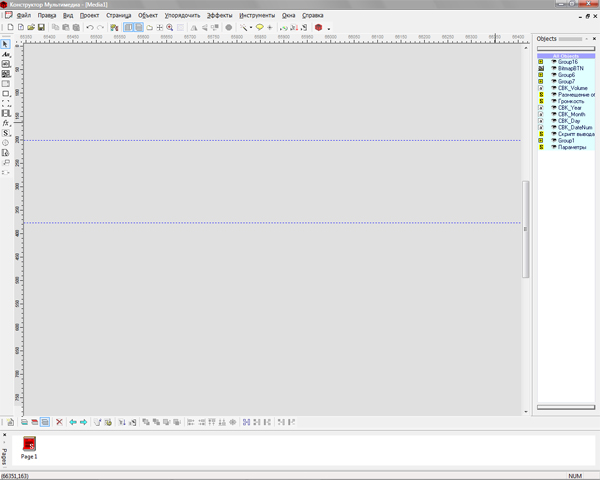
Task: Click the magic wand toolbar icon
Action: pos(243,27)
